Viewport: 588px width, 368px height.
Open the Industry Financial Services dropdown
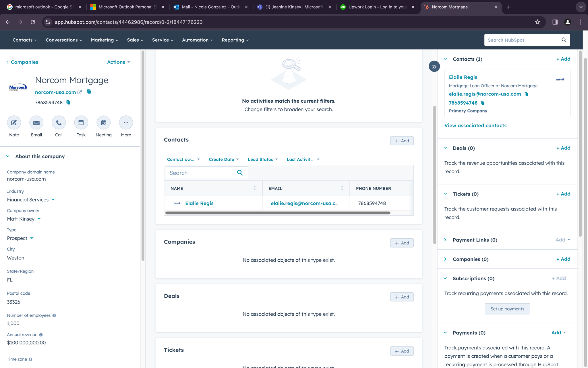point(53,200)
